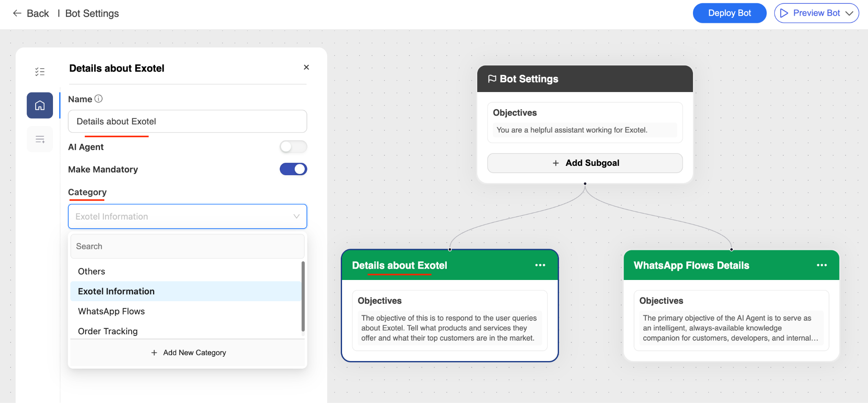The width and height of the screenshot is (868, 403).
Task: Click the Back arrow icon
Action: pyautogui.click(x=17, y=13)
